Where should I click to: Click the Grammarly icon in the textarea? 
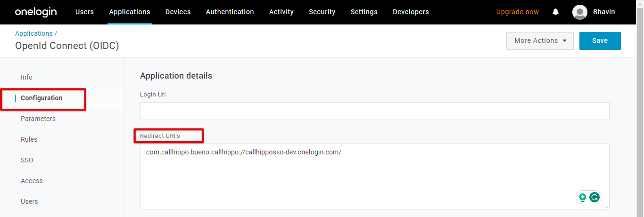click(x=594, y=198)
